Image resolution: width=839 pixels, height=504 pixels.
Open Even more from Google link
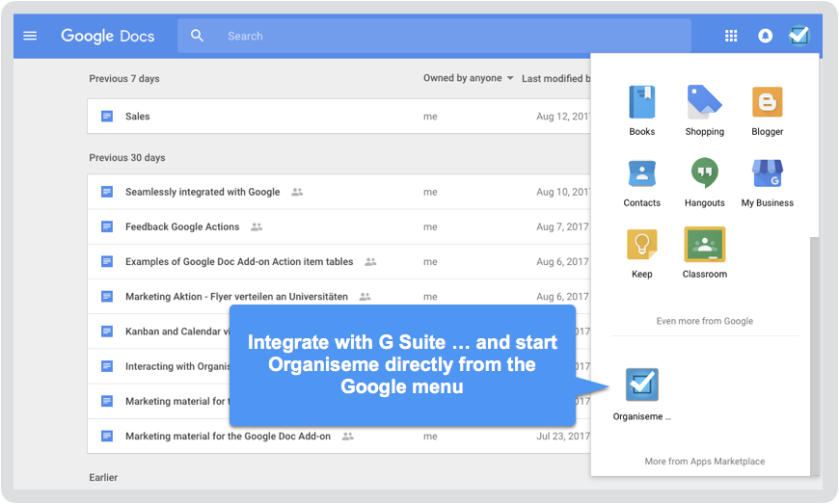(704, 321)
